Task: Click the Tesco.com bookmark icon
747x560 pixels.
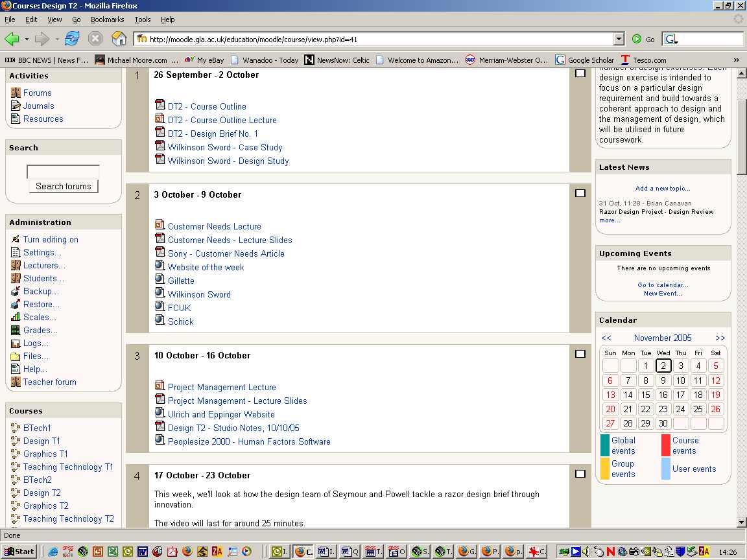Action: coord(625,60)
